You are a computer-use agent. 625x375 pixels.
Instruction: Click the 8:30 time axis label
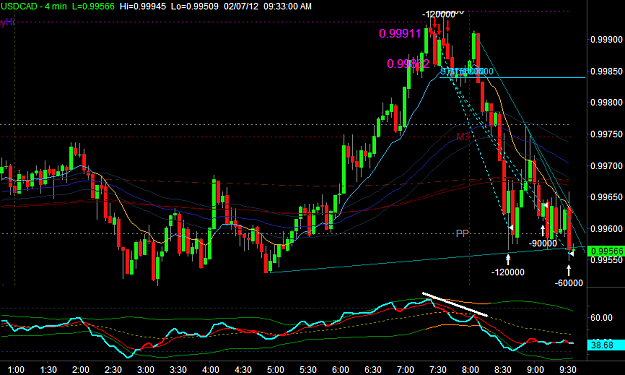coord(503,369)
